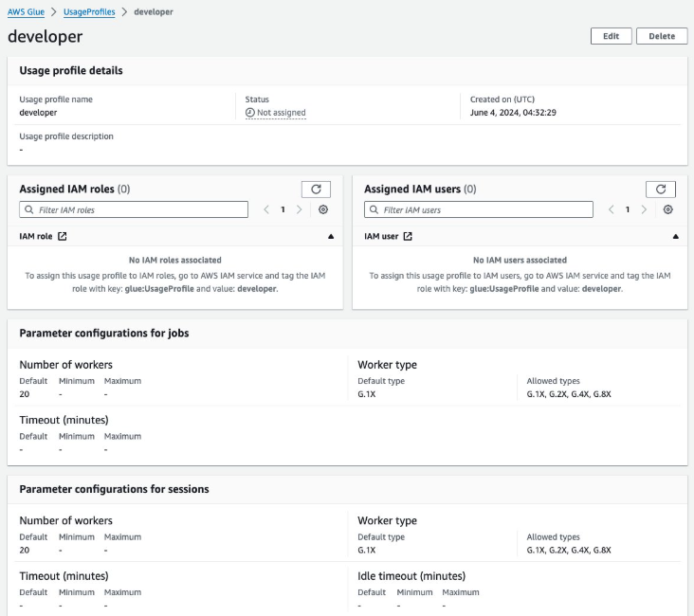Click Usage profile description label
694x616 pixels.
66,136
